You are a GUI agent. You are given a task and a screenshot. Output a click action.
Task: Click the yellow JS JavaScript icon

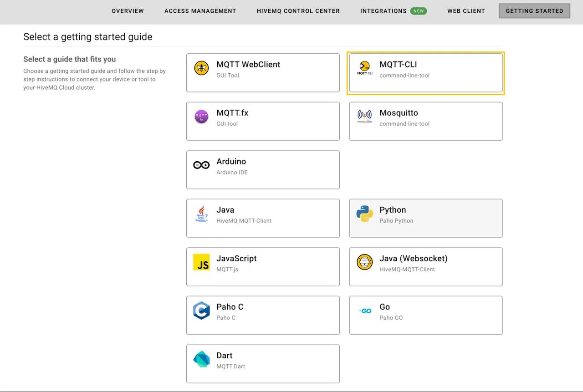coord(201,262)
